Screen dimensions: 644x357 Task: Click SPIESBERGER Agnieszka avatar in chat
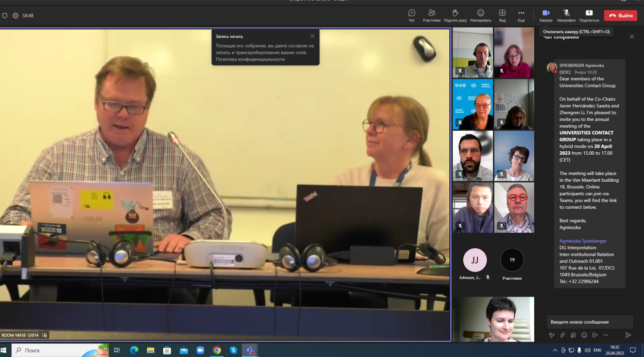click(552, 67)
